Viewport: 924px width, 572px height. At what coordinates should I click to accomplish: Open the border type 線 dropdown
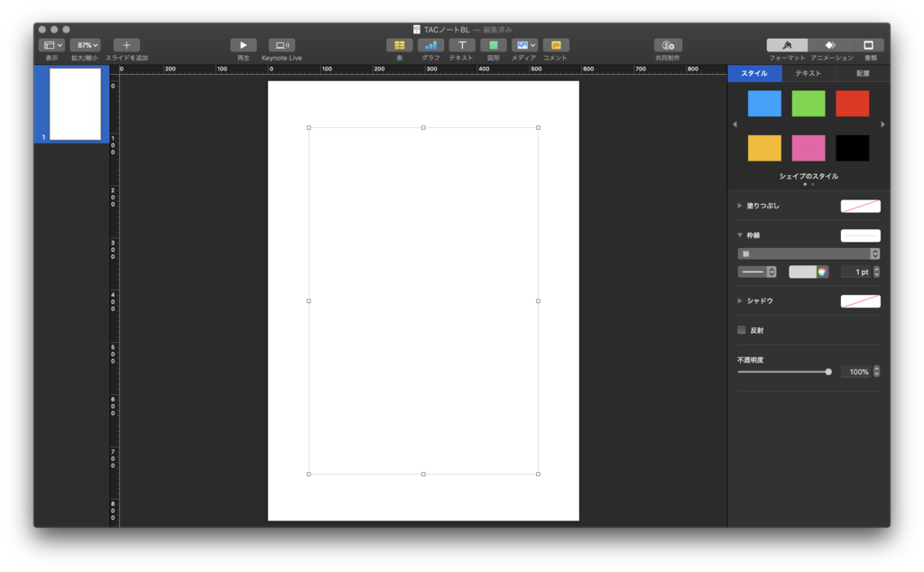coord(808,254)
